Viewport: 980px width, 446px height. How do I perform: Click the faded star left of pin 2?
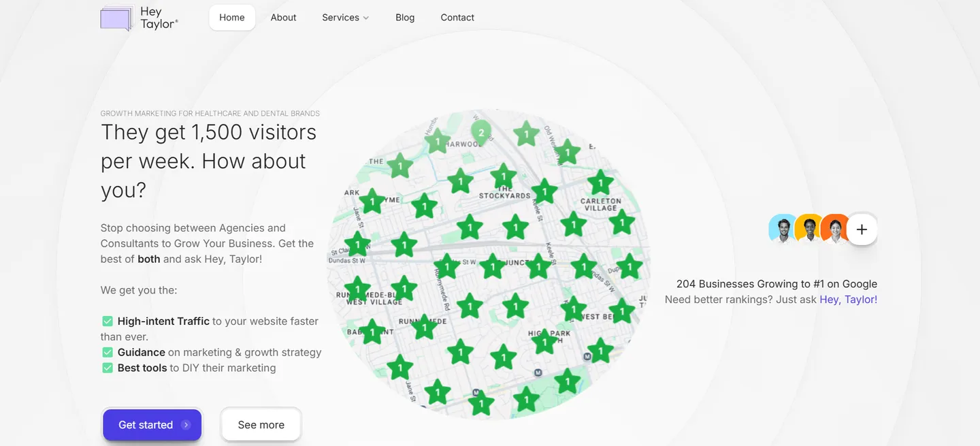[438, 142]
